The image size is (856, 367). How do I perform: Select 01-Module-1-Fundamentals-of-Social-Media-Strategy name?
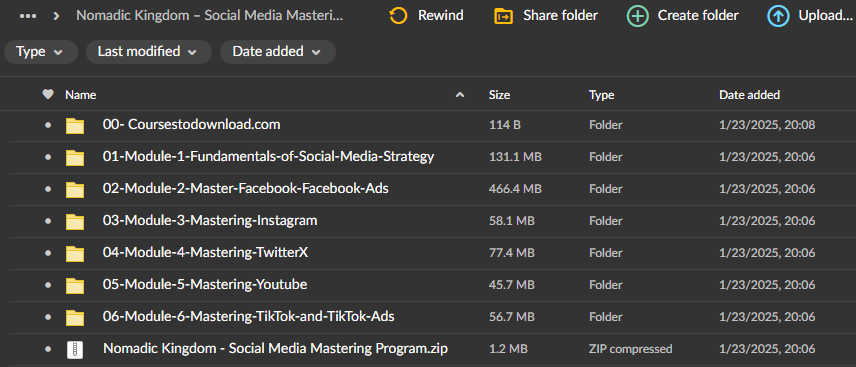tap(269, 157)
